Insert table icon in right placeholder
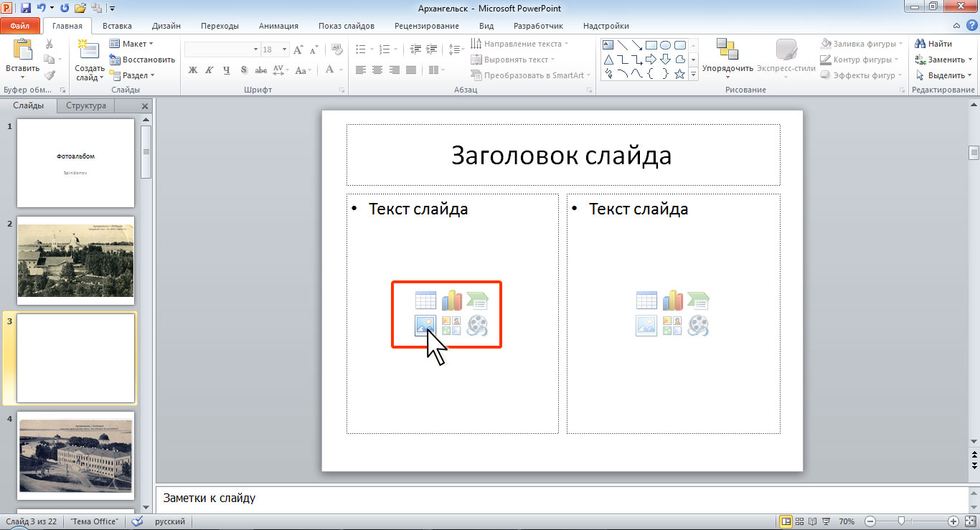980x530 pixels. click(x=646, y=300)
